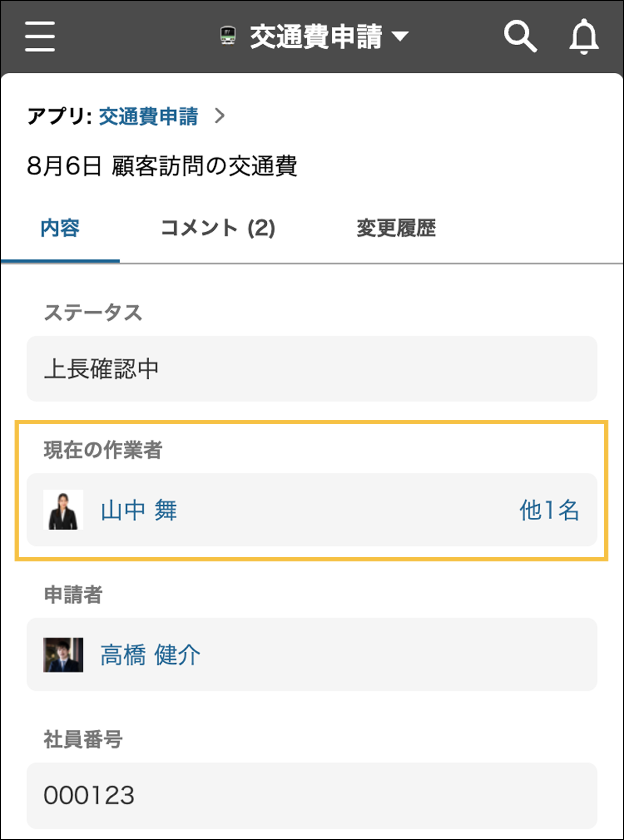This screenshot has height=840, width=624.
Task: Show the 他1名 additional assignees
Action: 549,510
